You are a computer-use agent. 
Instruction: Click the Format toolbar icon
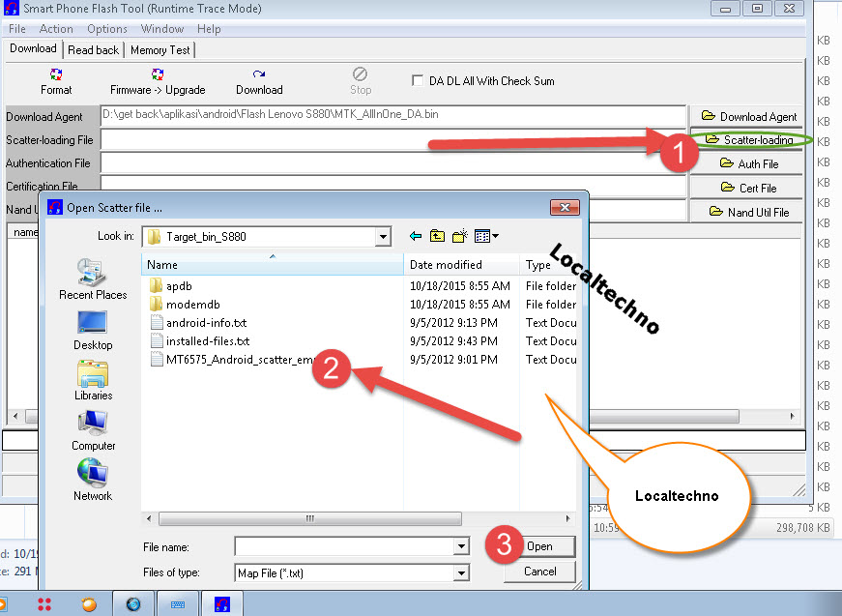(x=56, y=74)
